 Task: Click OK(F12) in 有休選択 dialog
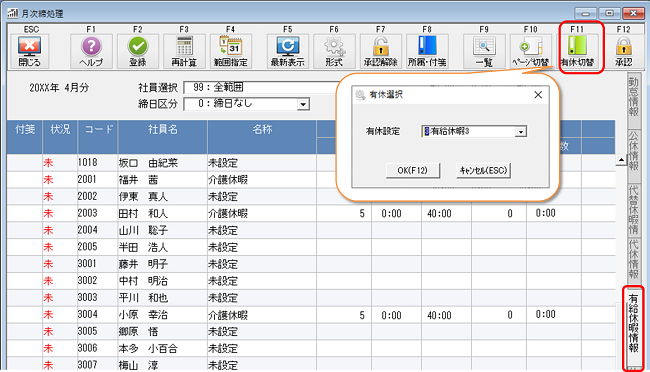click(412, 170)
